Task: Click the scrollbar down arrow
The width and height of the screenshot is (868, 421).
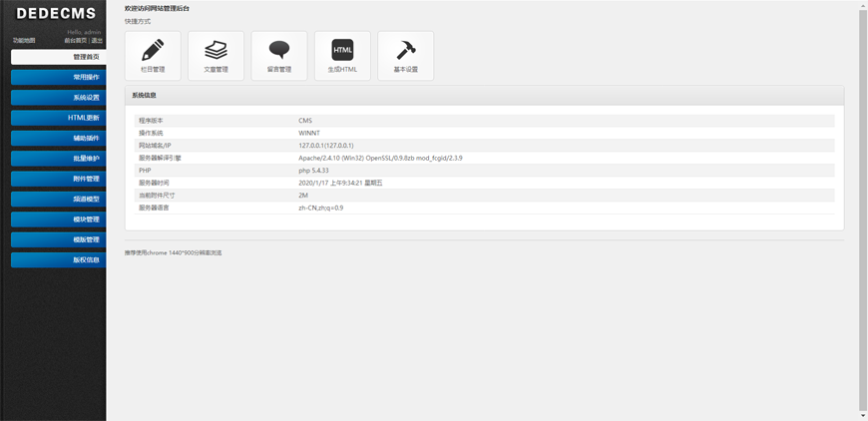Action: click(x=863, y=416)
